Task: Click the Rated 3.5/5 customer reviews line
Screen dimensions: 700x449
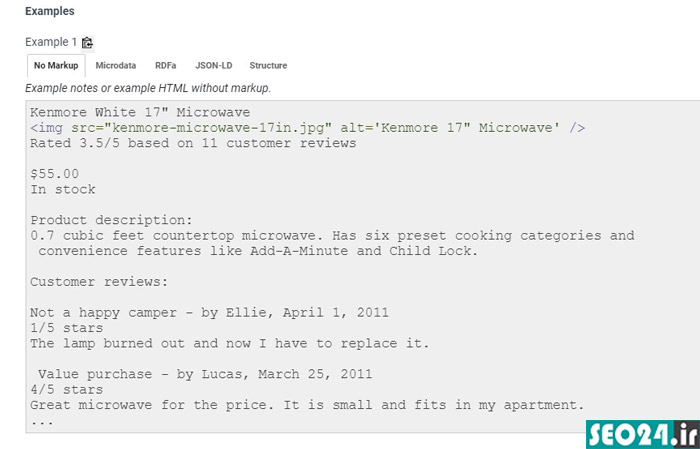Action: pyautogui.click(x=193, y=143)
